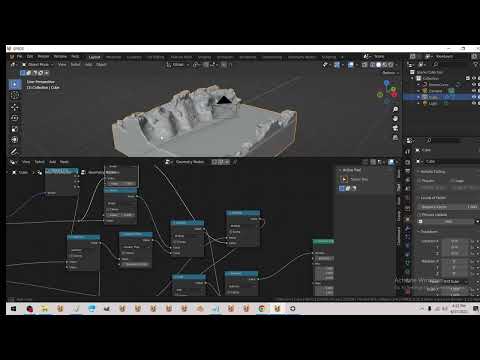This screenshot has height=360, width=480.
Task: Click the viewport zoom magnifier icon
Action: [x=395, y=109]
